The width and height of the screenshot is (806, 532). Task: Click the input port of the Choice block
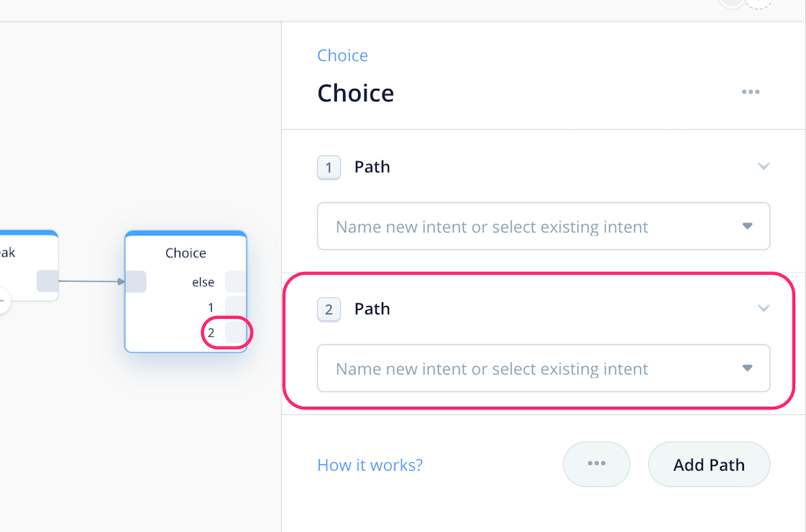(135, 281)
